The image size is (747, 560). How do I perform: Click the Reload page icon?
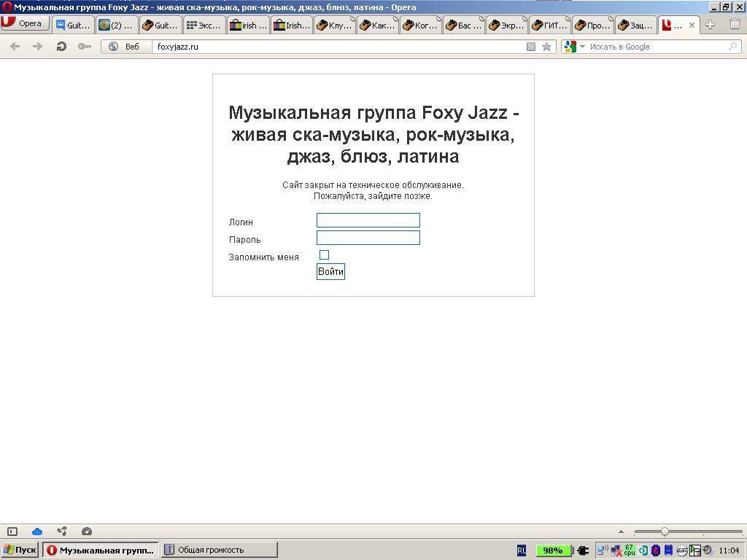pyautogui.click(x=61, y=47)
